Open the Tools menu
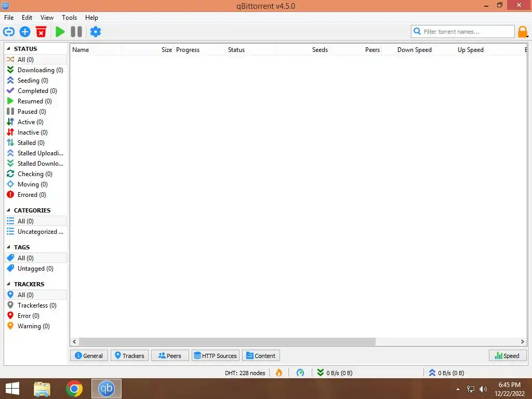The image size is (532, 399). tap(69, 18)
